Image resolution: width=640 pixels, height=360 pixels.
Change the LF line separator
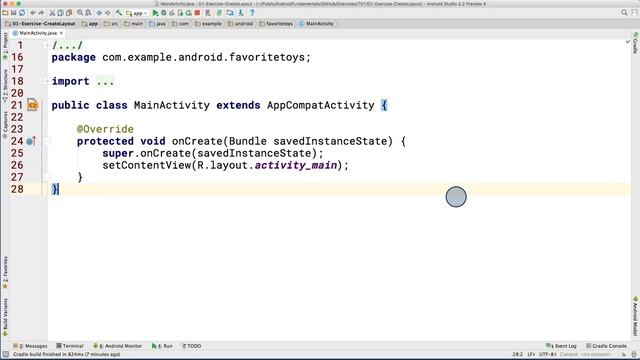pyautogui.click(x=531, y=355)
